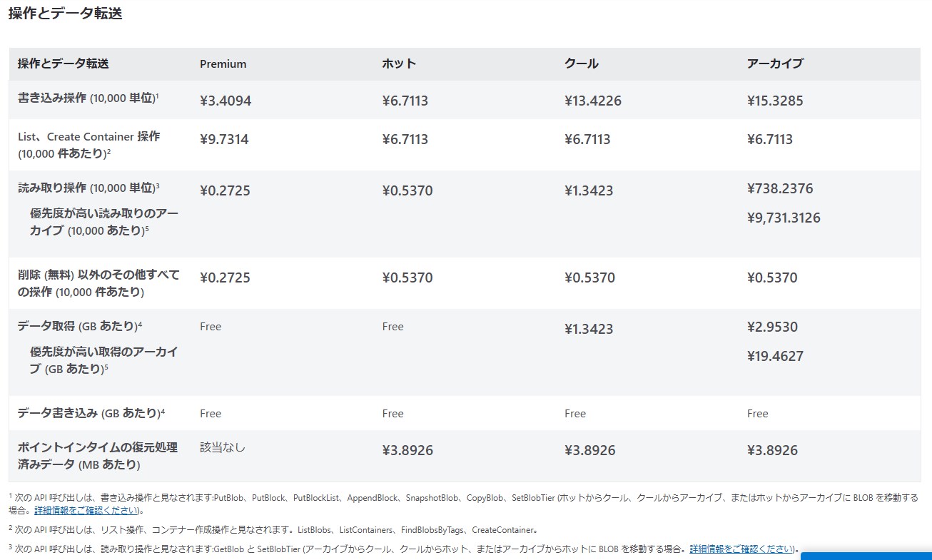Click the 読み取り操作 (10,000 単位) row label
The height and width of the screenshot is (560, 932).
point(87,188)
